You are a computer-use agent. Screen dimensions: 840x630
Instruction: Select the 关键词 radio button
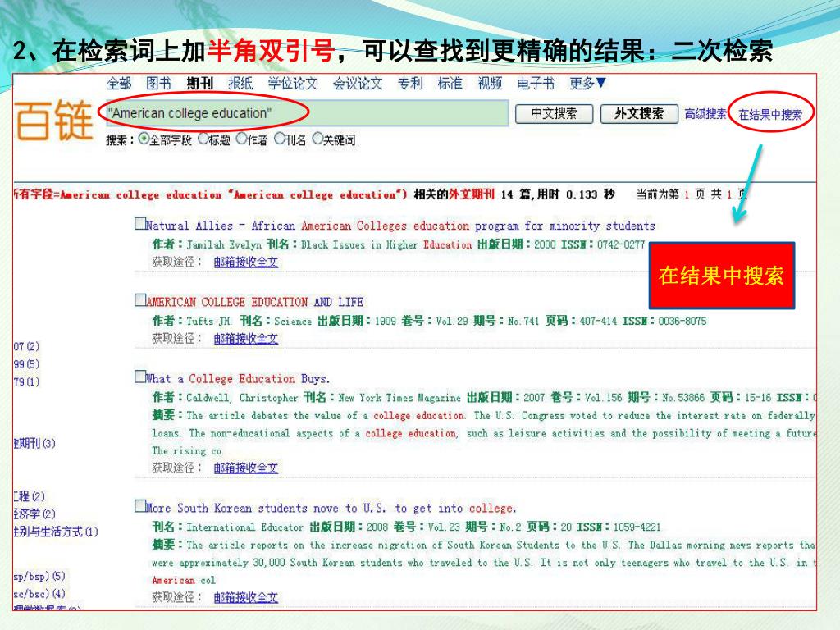click(x=317, y=139)
